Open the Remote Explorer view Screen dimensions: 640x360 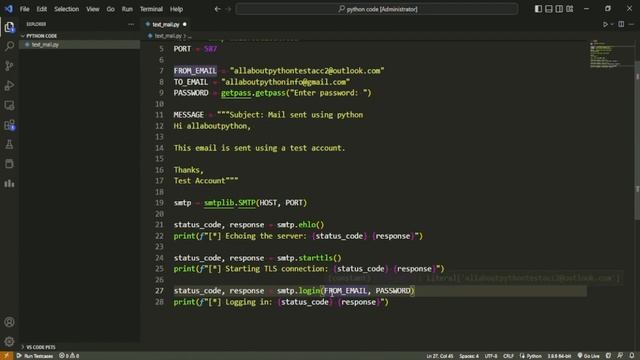click(9, 105)
